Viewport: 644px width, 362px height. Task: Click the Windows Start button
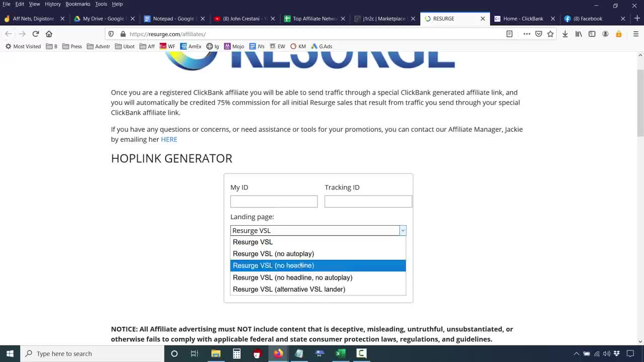(10, 353)
